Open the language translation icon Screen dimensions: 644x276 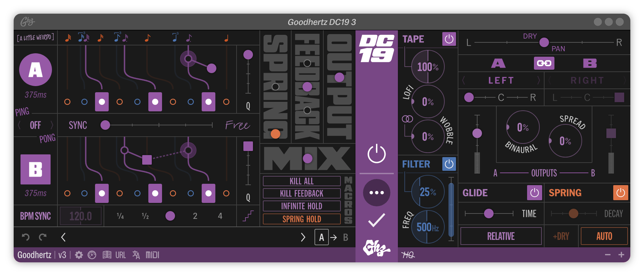coord(136,255)
